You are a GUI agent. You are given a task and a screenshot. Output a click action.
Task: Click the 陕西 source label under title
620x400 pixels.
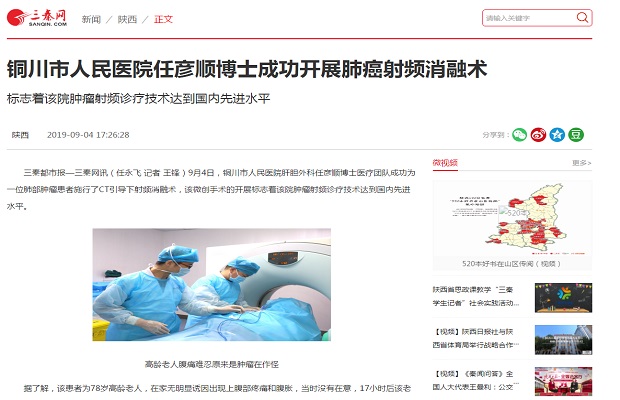(x=20, y=135)
